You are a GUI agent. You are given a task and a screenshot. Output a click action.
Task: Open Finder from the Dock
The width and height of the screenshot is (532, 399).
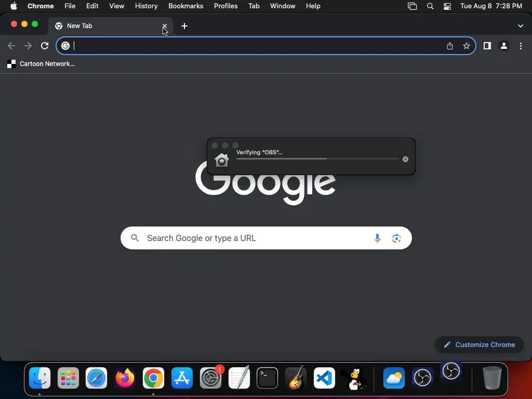(x=39, y=378)
